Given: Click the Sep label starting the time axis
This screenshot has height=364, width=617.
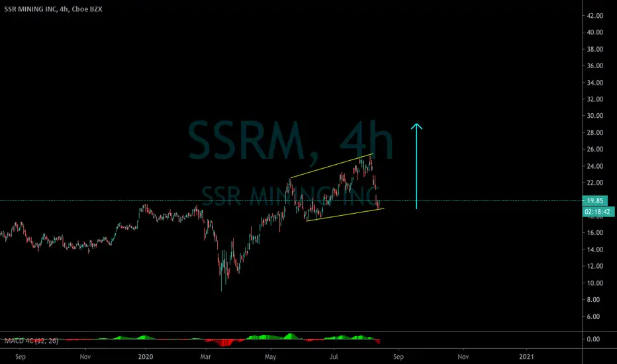Looking at the screenshot, I should tap(21, 357).
